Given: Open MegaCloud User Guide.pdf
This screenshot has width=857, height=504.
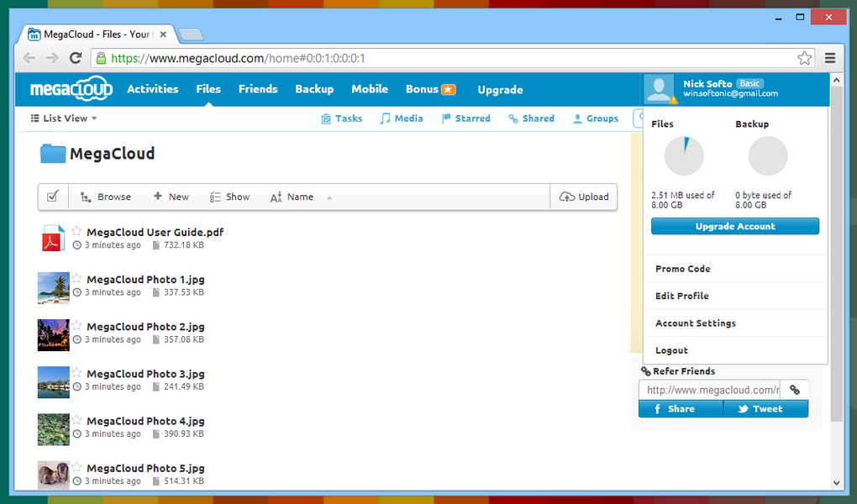Looking at the screenshot, I should point(155,233).
